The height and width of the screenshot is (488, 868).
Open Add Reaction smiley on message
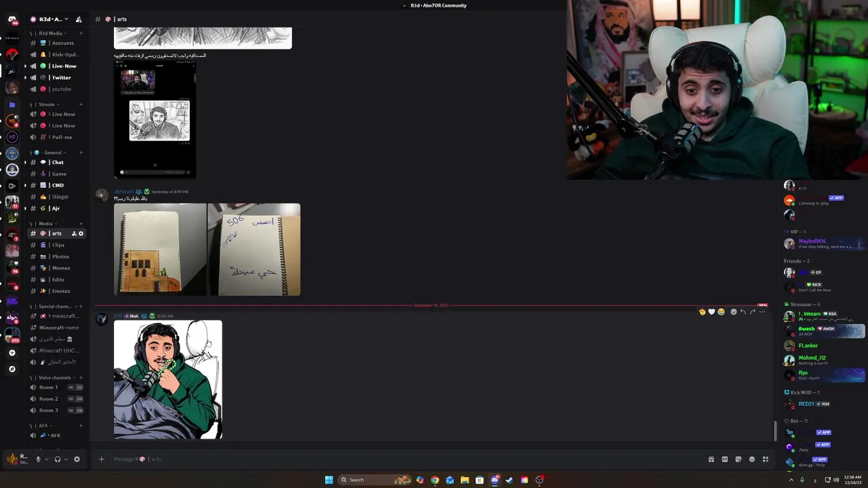(733, 312)
